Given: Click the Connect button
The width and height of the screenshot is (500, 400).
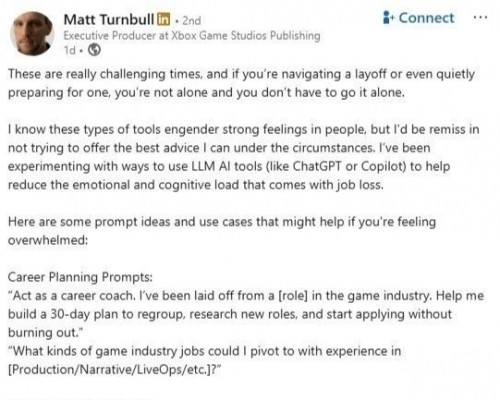Looking at the screenshot, I should click(x=419, y=18).
